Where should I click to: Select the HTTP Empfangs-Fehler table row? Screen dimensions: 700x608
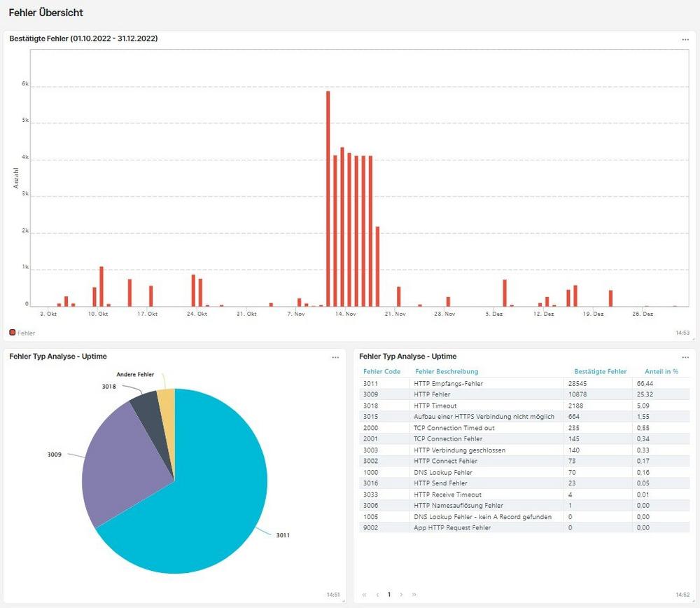(448, 383)
